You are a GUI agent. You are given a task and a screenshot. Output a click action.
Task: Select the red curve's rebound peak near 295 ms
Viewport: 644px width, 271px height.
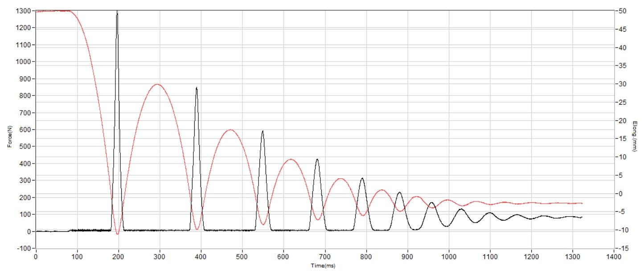tap(157, 84)
